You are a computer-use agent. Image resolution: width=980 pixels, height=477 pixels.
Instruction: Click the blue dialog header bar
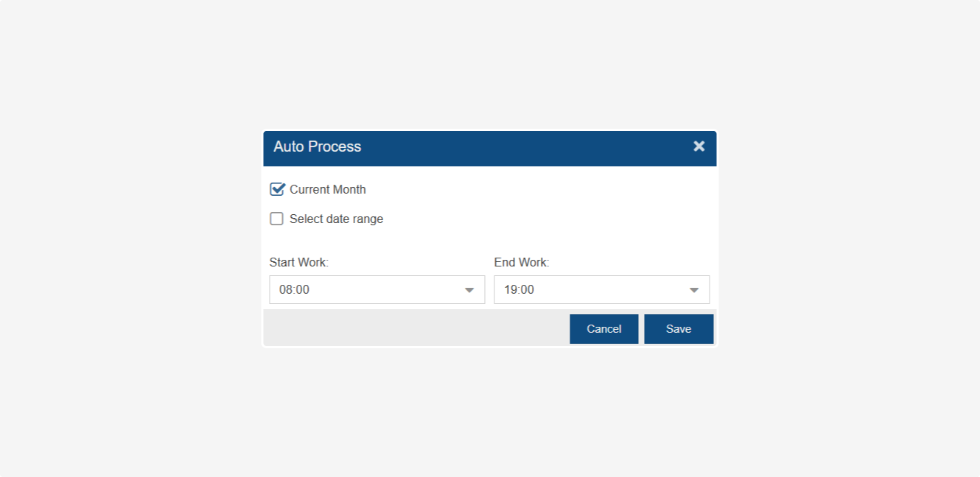(516, 148)
